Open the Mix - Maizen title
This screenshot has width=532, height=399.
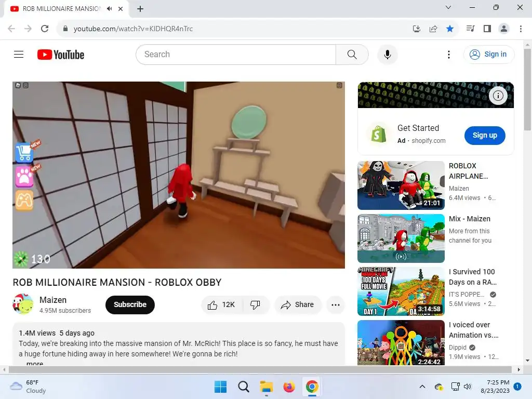click(x=469, y=219)
